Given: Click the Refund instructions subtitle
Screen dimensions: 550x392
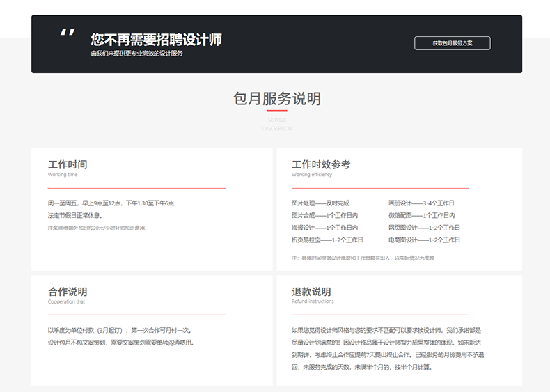Looking at the screenshot, I should pyautogui.click(x=313, y=301).
